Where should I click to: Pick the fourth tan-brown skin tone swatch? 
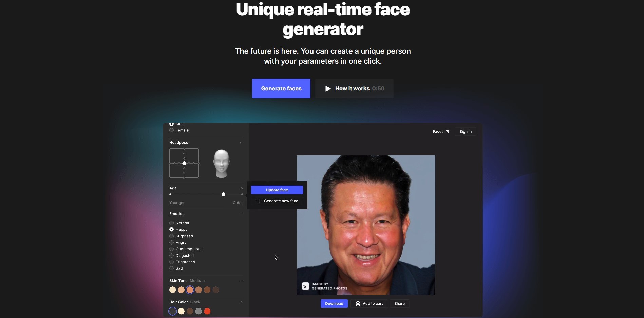(x=198, y=290)
